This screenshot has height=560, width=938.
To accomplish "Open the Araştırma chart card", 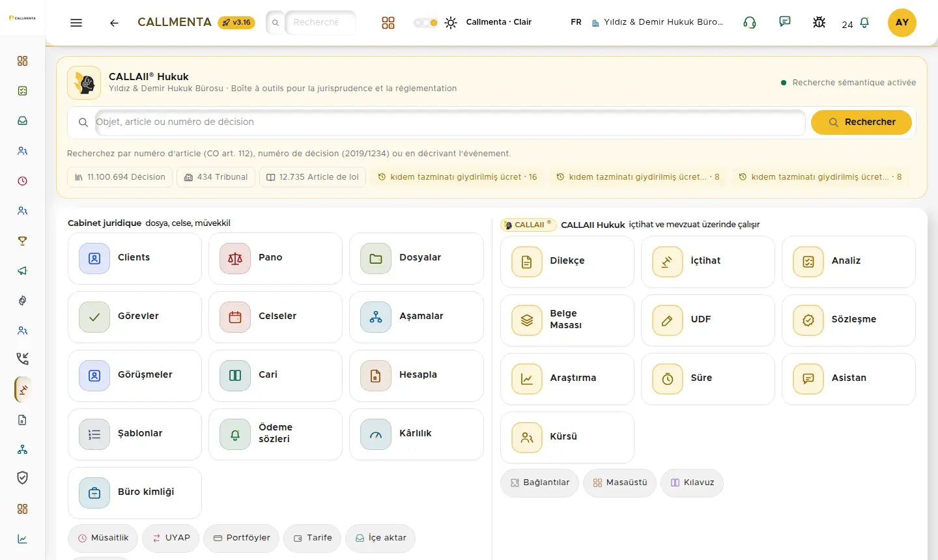I will coord(567,379).
